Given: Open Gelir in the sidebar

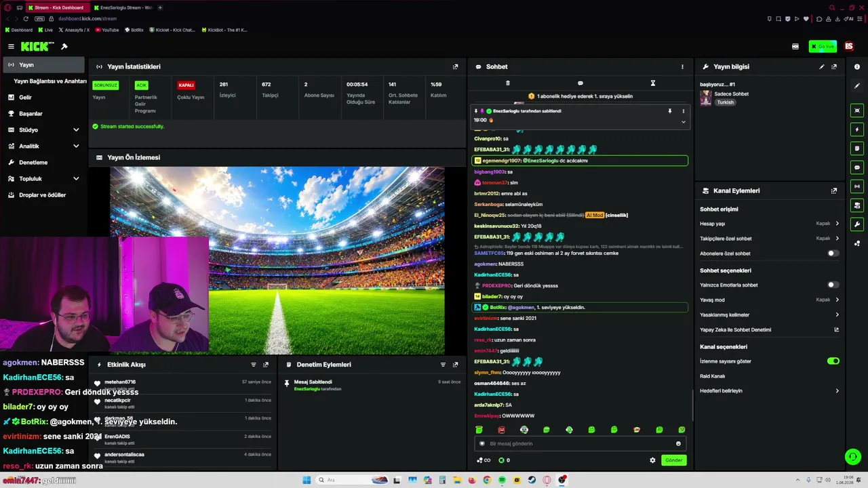Looking at the screenshot, I should tap(44, 98).
